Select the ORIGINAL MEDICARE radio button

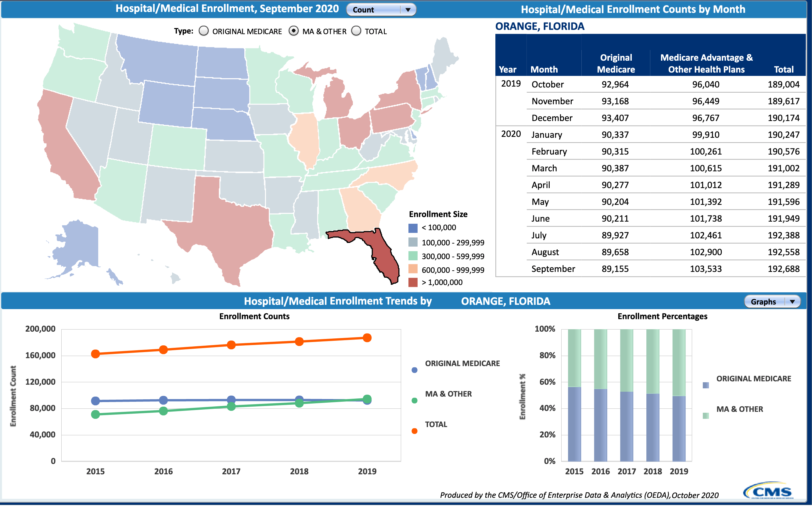point(203,31)
